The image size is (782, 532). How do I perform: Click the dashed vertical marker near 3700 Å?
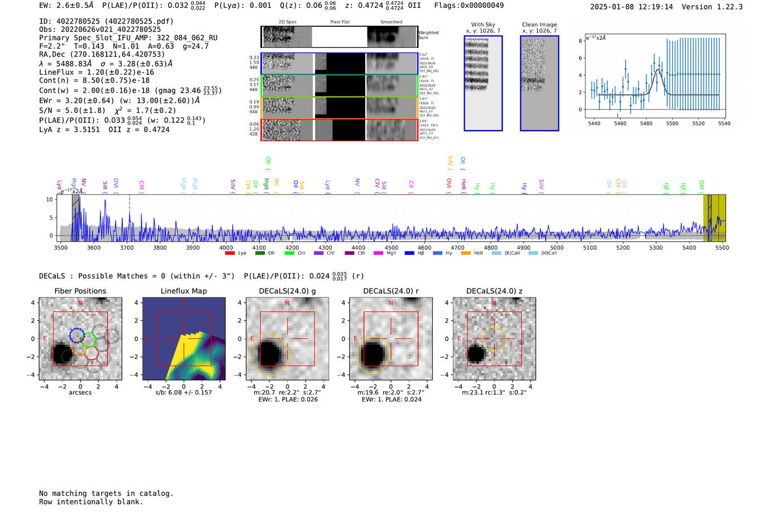pos(130,218)
